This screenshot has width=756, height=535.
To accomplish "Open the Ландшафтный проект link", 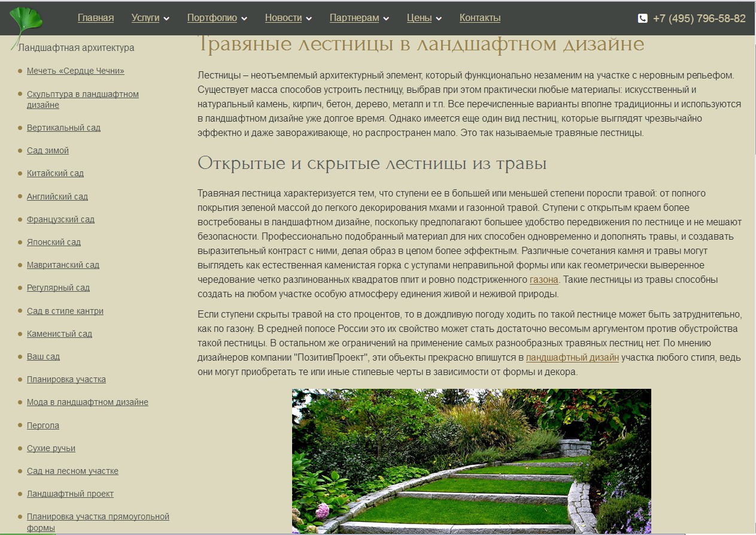I will (70, 494).
